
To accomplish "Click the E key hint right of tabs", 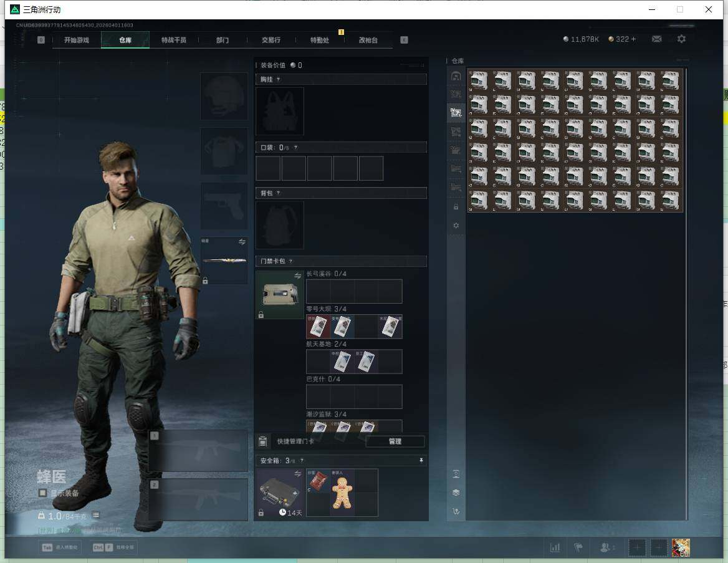I will (x=404, y=40).
